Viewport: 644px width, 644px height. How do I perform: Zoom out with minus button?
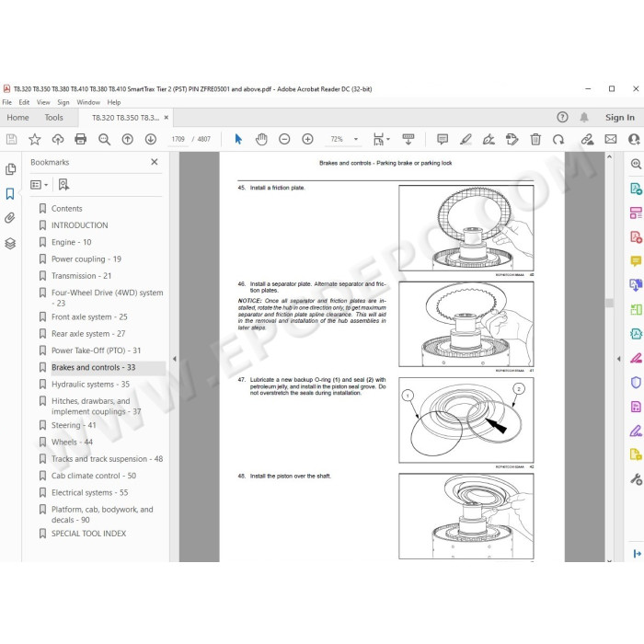coord(284,139)
